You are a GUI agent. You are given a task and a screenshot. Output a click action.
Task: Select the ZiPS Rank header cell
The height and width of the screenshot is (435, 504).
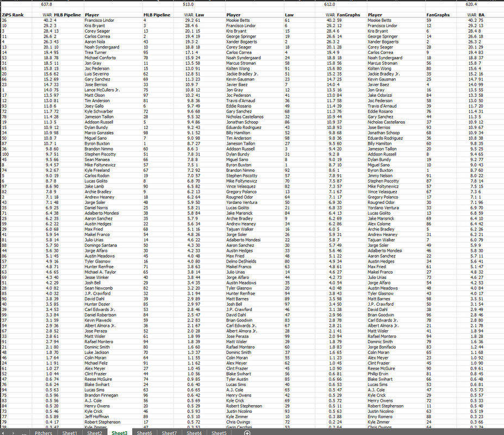(x=16, y=15)
